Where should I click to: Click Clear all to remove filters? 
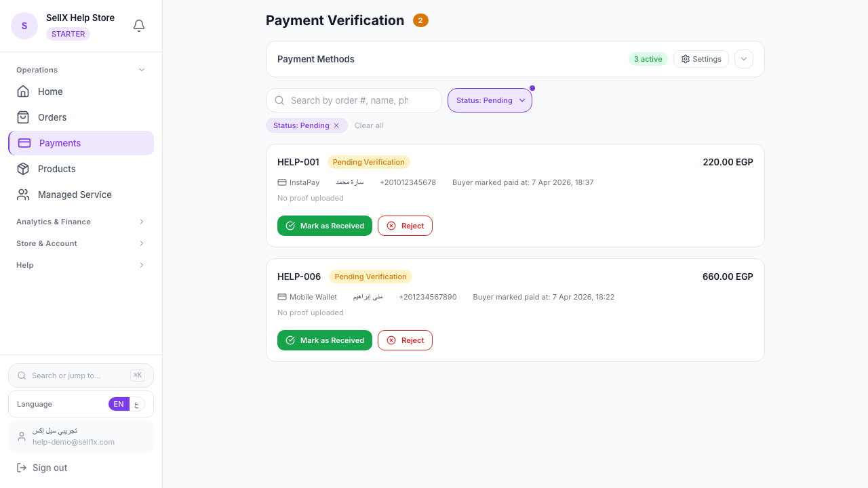pyautogui.click(x=368, y=125)
